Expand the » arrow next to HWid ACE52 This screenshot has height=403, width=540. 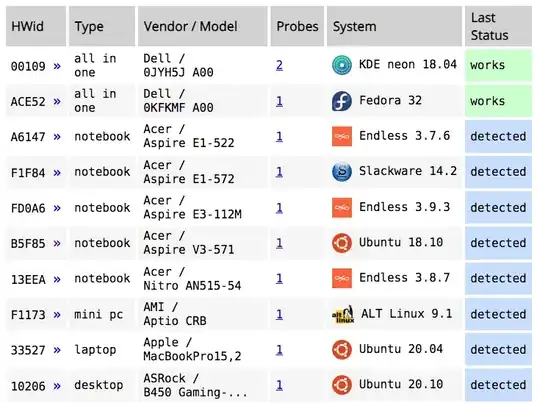click(57, 102)
